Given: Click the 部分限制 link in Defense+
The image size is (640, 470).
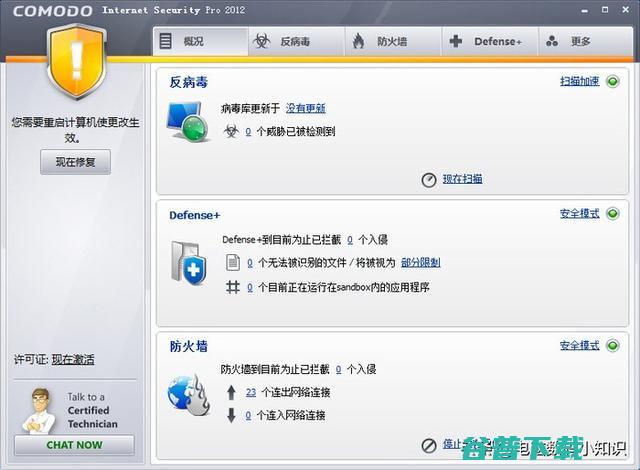Looking at the screenshot, I should (420, 263).
